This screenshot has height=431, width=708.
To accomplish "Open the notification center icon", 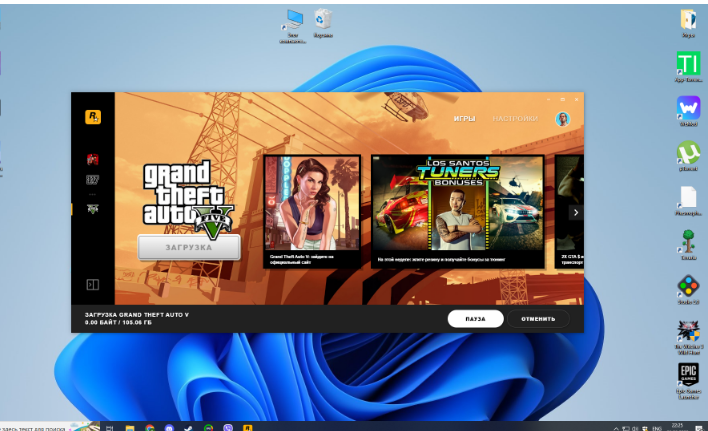I will tap(699, 428).
